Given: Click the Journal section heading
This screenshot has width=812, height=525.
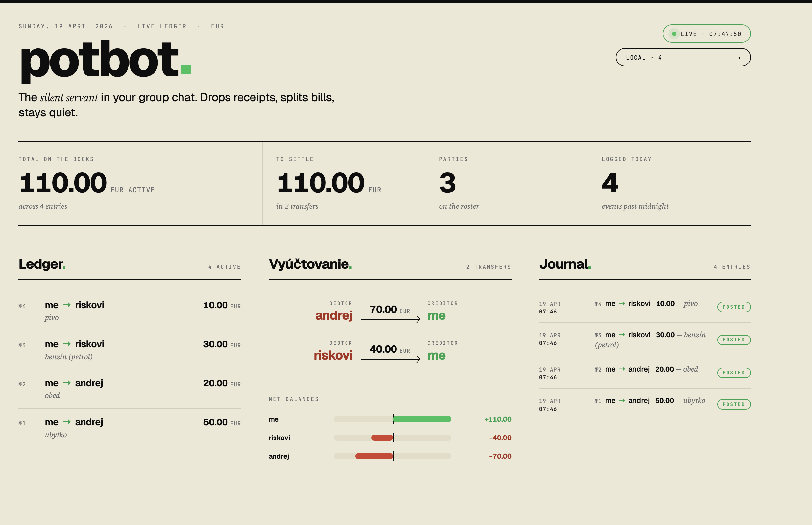Looking at the screenshot, I should 565,264.
